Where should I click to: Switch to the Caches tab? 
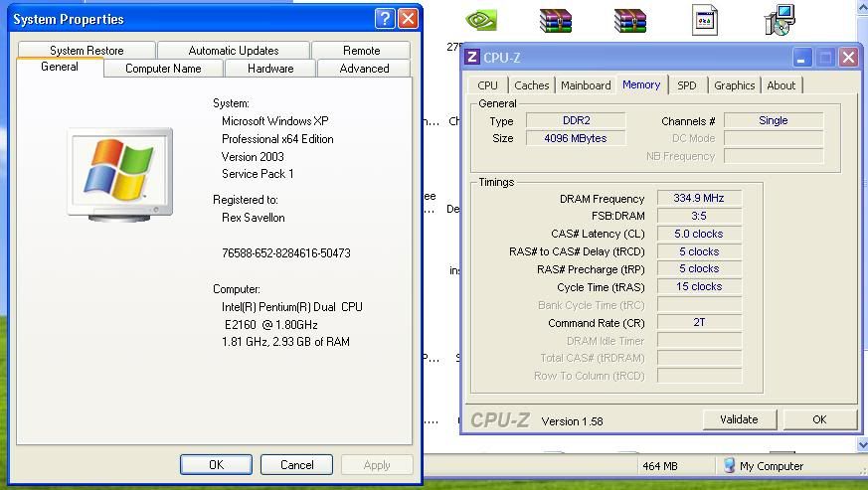pyautogui.click(x=531, y=85)
